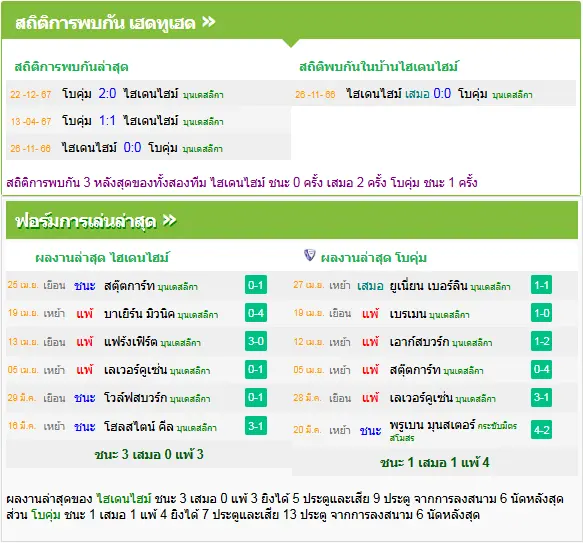Viewport: 583px width, 543px height.
Task: Click the ชนะ 1 เสมอ 1 แพ้ 4 summary
Action: tap(435, 463)
